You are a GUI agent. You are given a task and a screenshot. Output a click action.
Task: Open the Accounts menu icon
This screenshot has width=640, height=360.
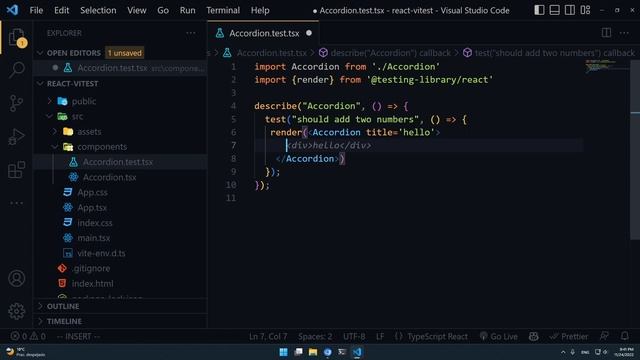coord(17,278)
